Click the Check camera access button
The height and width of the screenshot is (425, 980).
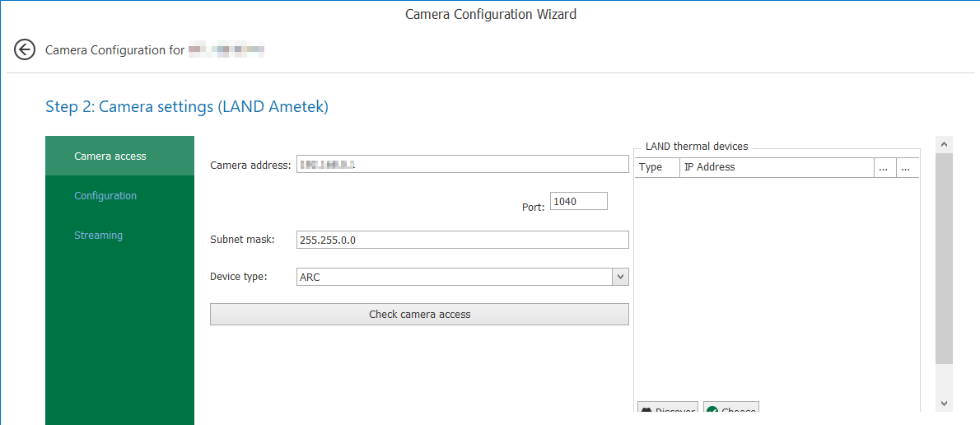[x=419, y=315]
